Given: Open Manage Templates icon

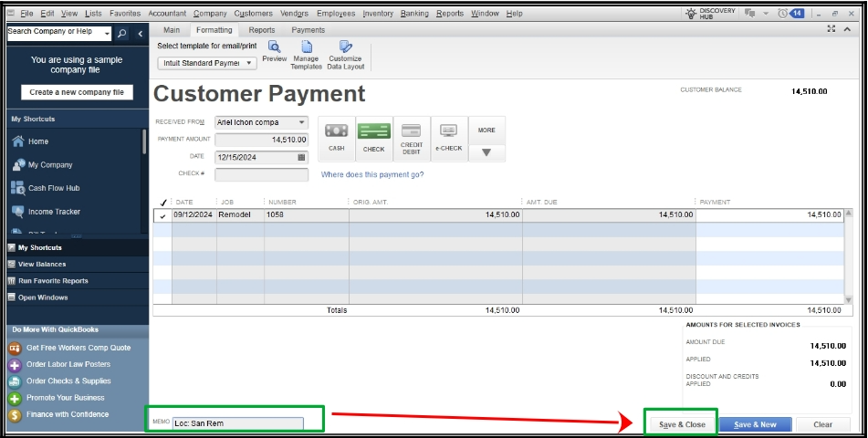Looking at the screenshot, I should click(307, 47).
